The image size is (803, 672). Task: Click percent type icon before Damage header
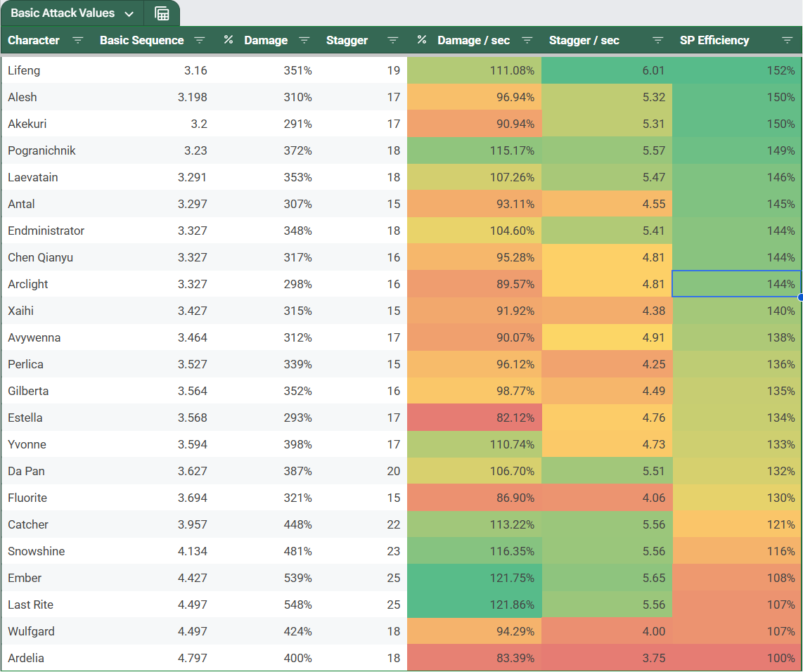click(x=229, y=41)
